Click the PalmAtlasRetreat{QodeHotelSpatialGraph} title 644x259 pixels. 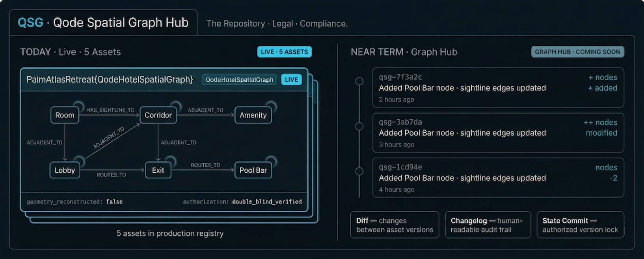point(110,79)
